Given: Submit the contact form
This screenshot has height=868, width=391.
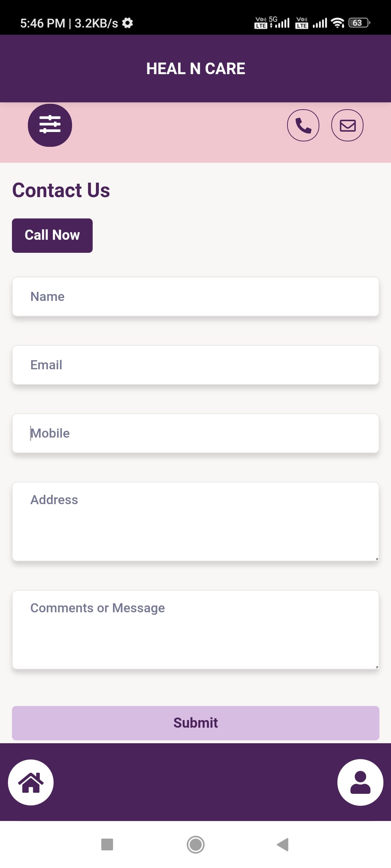Looking at the screenshot, I should [195, 723].
